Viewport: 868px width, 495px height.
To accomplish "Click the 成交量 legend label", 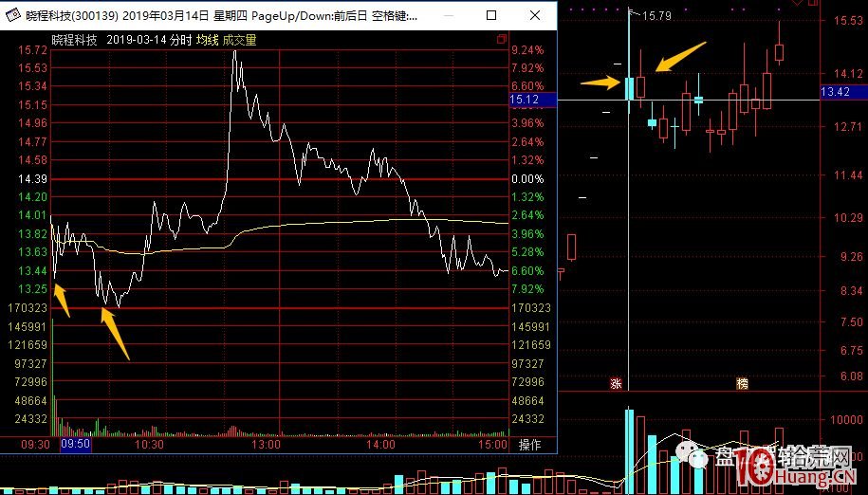I will pyautogui.click(x=239, y=40).
